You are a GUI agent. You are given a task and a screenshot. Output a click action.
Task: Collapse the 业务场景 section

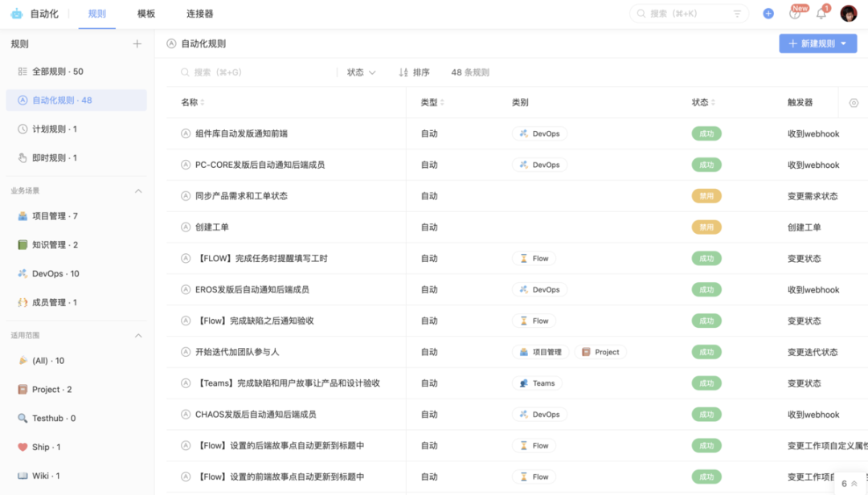click(x=137, y=191)
